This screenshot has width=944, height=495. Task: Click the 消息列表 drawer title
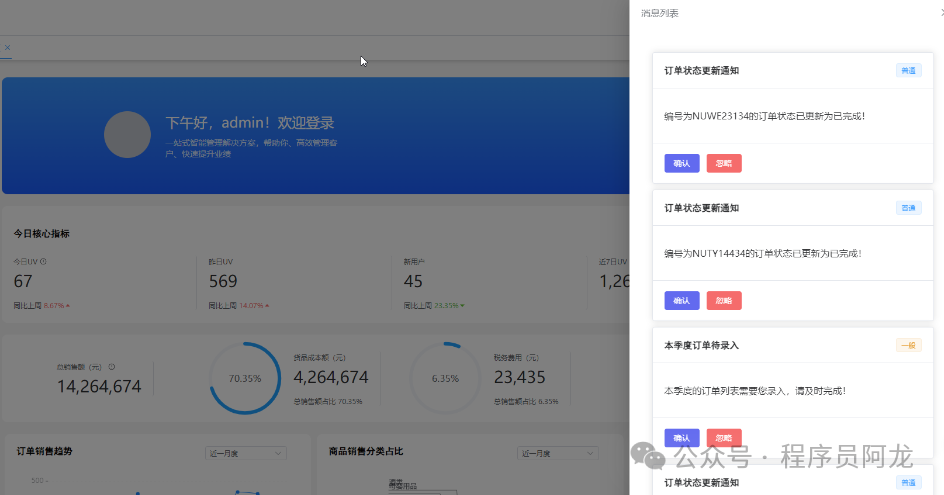[660, 13]
